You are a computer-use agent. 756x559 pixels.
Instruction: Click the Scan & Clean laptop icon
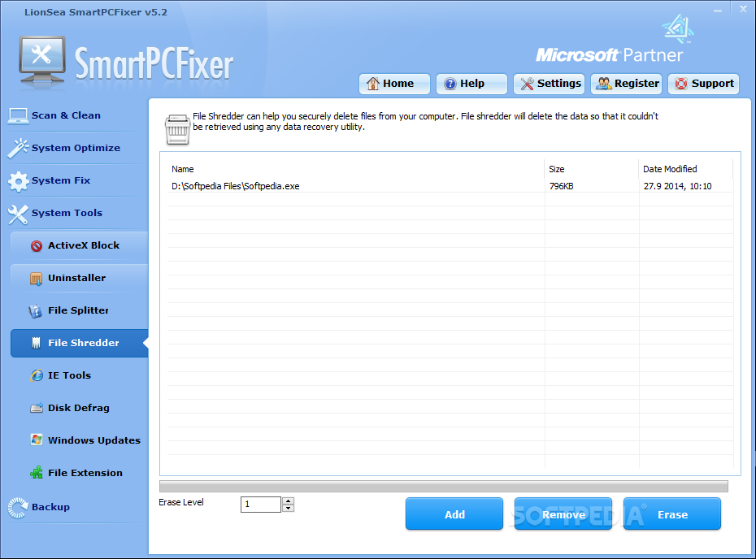pos(19,115)
